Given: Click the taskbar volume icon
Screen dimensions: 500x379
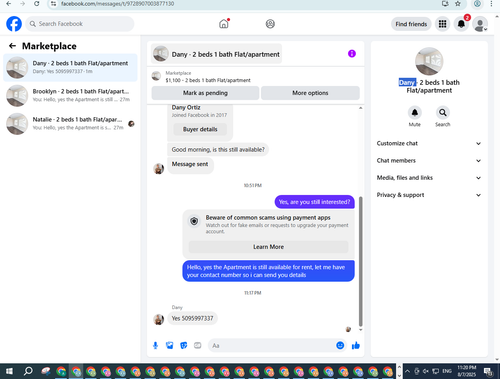Looking at the screenshot, I should pos(426,371).
